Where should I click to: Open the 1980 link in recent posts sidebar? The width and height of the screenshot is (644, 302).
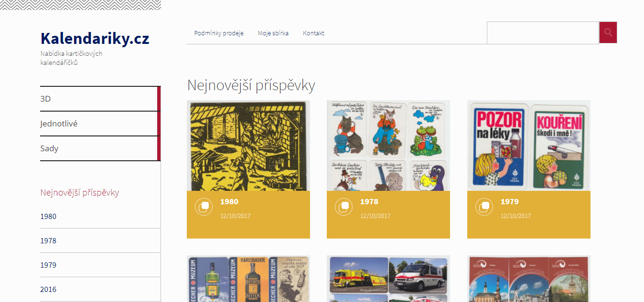coord(48,216)
